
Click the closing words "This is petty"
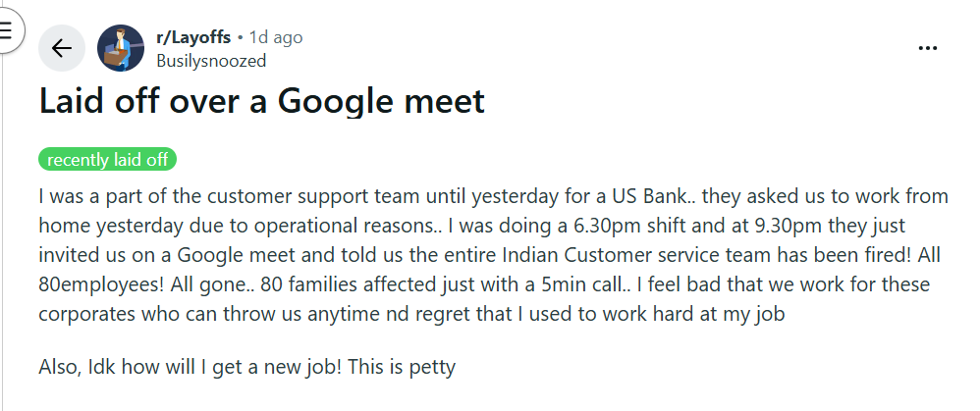(x=402, y=367)
